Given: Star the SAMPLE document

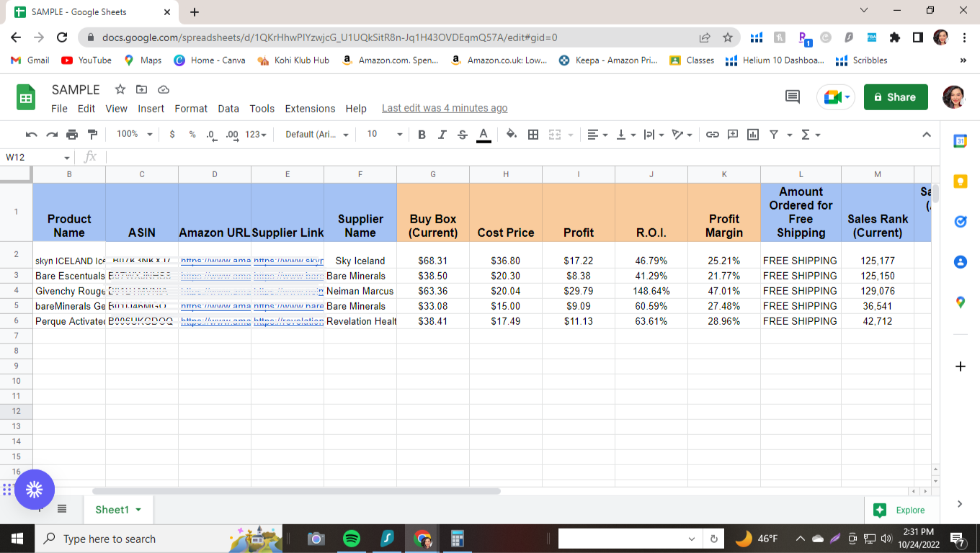Looking at the screenshot, I should pyautogui.click(x=120, y=89).
